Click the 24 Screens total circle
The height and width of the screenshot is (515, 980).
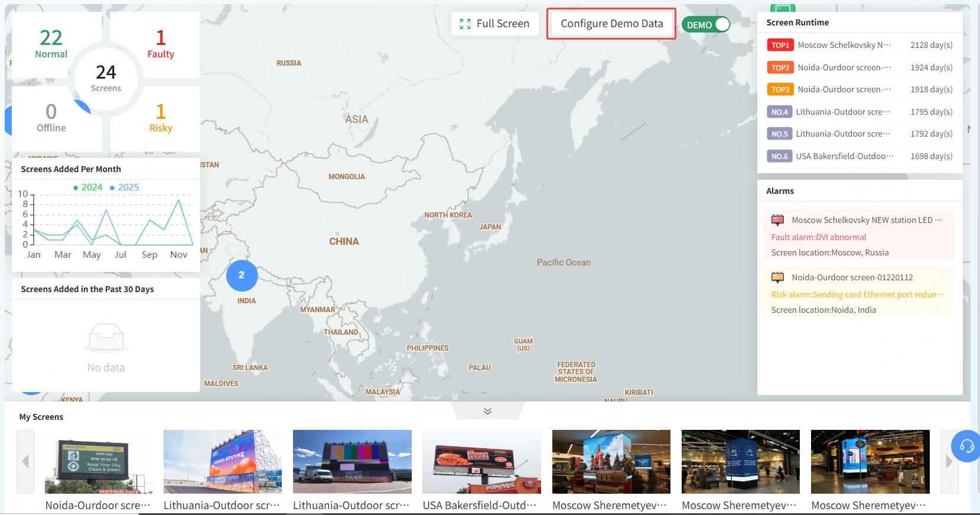click(x=106, y=79)
